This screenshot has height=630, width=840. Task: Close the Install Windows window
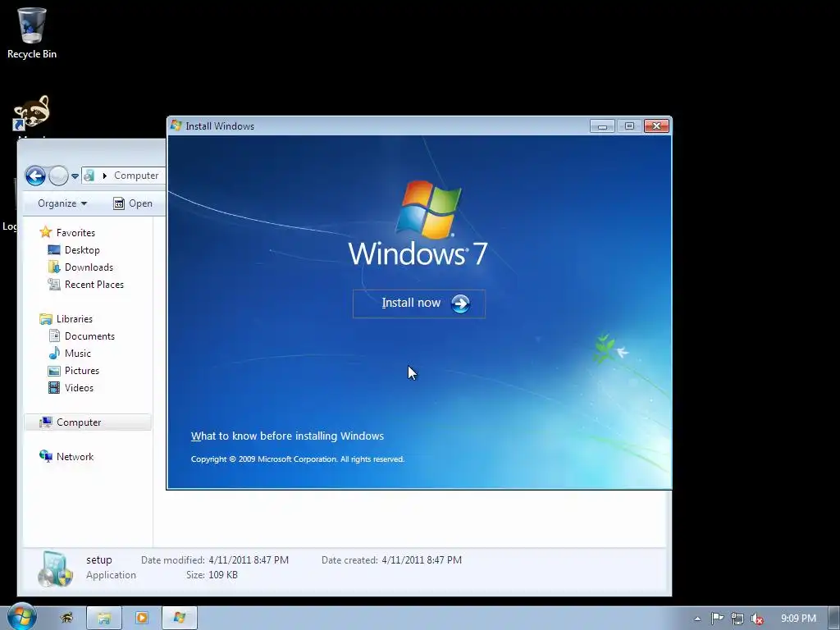(656, 126)
